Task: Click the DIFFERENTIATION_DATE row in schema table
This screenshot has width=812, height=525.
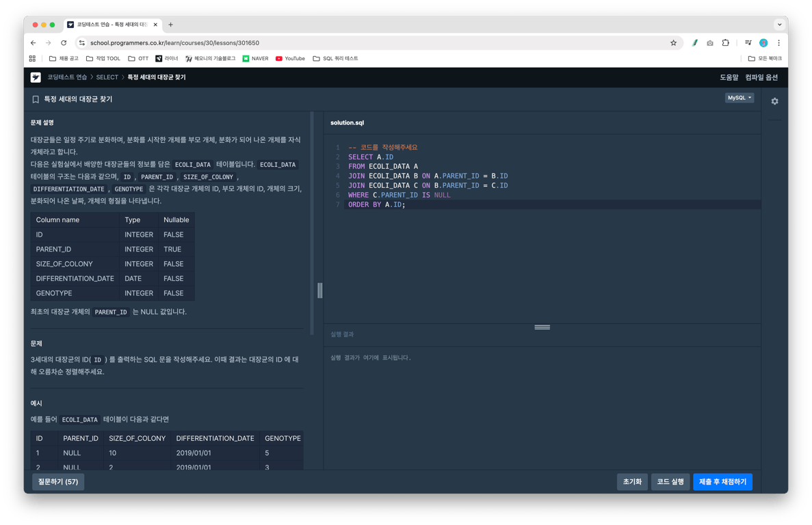Action: (112, 278)
